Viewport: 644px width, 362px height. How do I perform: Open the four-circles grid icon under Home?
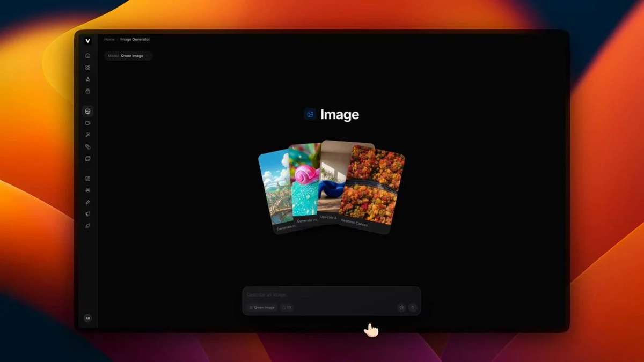[87, 68]
